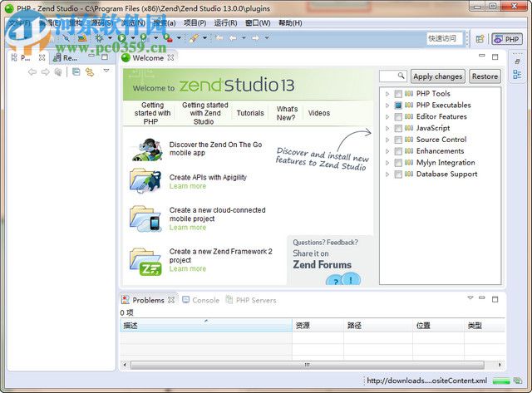Viewport: 532px width, 393px height.
Task: Click the Forward arrow in PHP Explorer
Action: click(x=45, y=72)
